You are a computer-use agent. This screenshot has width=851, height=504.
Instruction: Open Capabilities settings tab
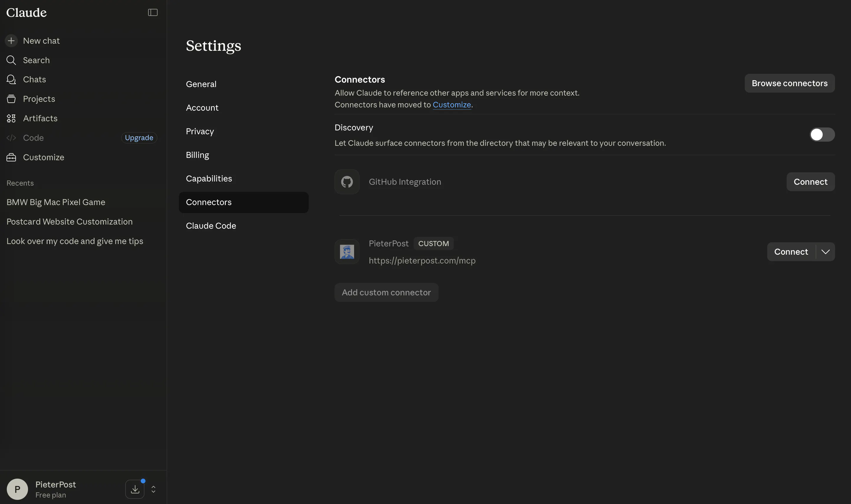243,179
